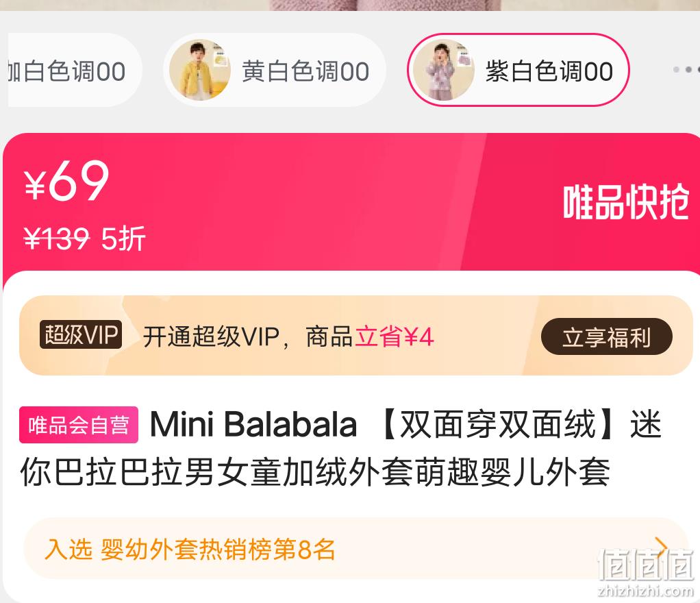Click the 唯品会自营 tag badge

[79, 425]
